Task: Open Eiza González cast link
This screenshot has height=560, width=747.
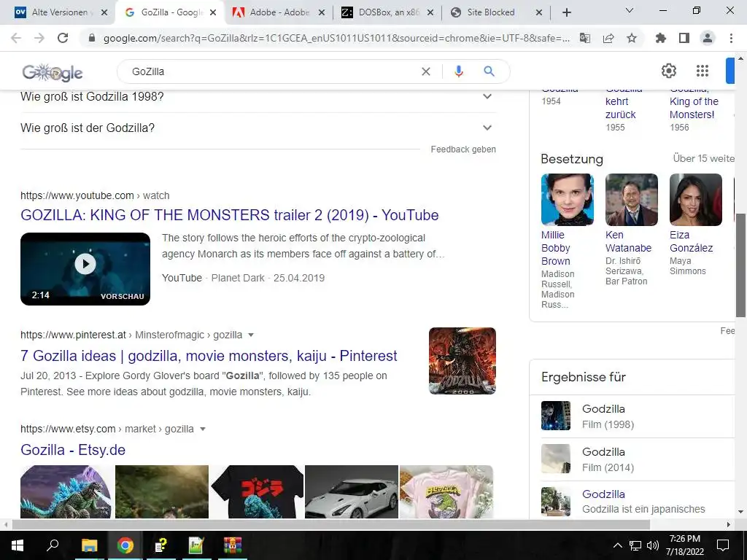Action: (692, 241)
